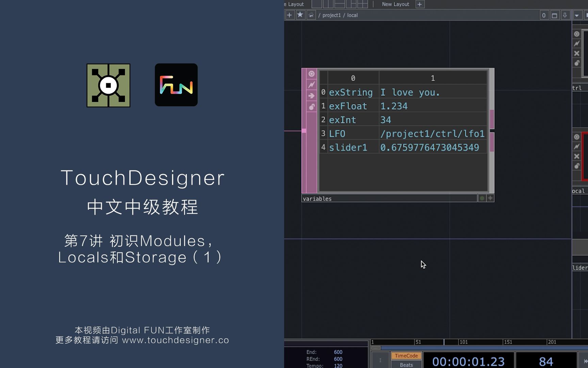The width and height of the screenshot is (588, 368).
Task: Select the top-bottom split layout
Action: point(340,4)
